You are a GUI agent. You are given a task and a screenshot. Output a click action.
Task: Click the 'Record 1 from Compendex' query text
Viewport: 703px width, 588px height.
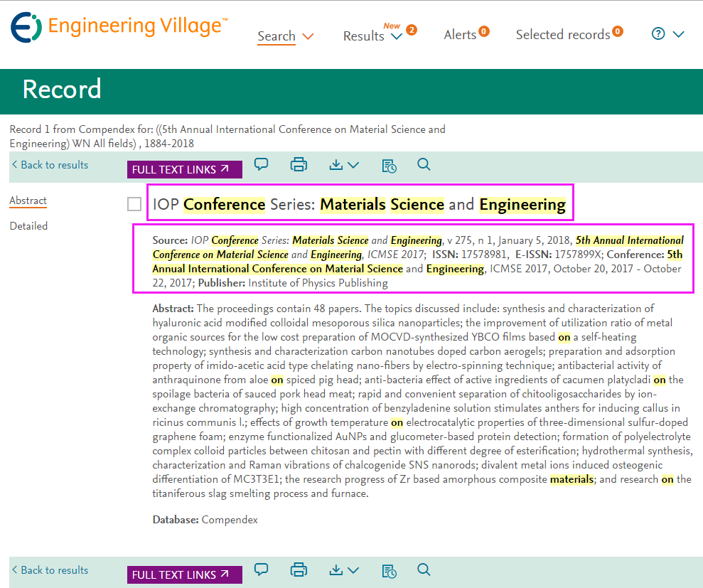pyautogui.click(x=227, y=137)
